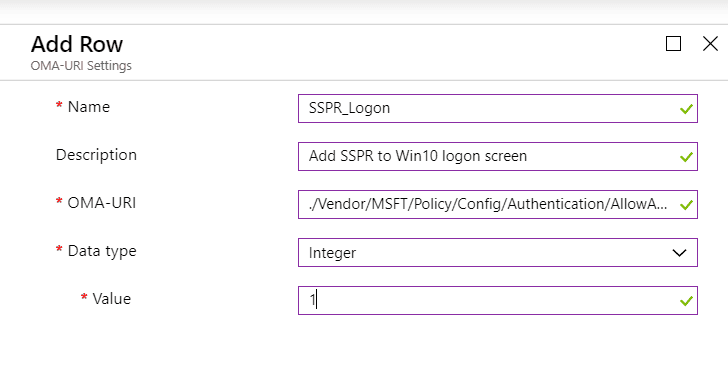Click the OMA-URI label
Screen dimensions: 728x389
(102, 203)
